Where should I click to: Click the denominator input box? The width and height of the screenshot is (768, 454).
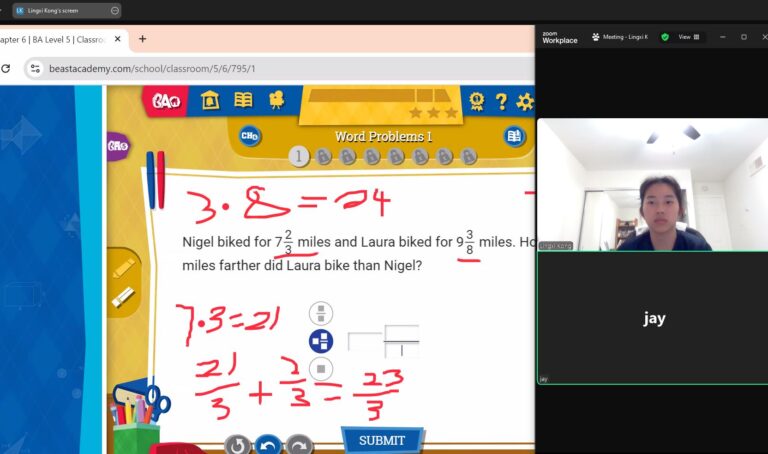[402, 350]
